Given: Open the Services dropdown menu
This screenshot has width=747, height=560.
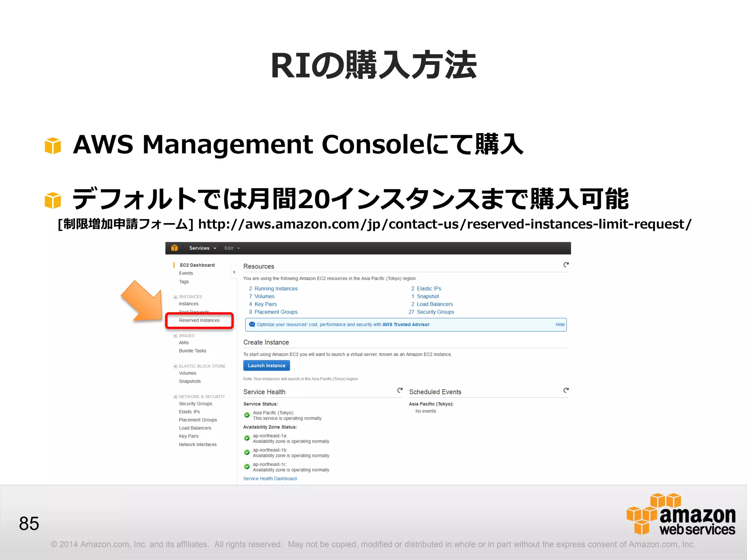Looking at the screenshot, I should click(203, 248).
